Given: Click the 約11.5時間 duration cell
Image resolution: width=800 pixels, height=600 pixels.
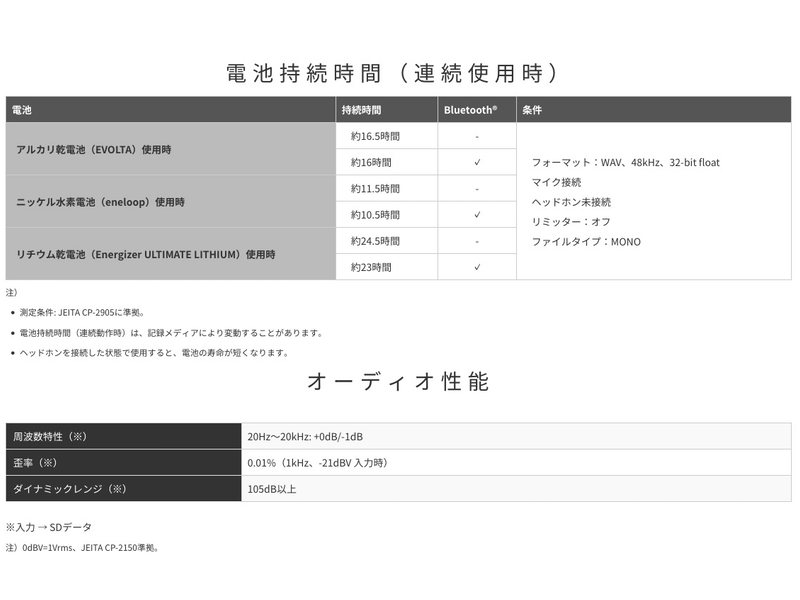Looking at the screenshot, I should click(375, 189).
